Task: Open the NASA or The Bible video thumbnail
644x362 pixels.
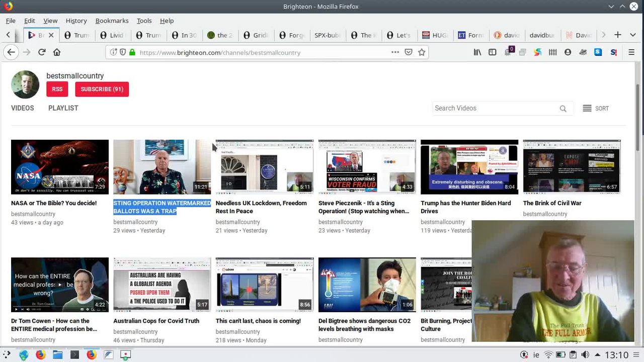Action: (60, 167)
